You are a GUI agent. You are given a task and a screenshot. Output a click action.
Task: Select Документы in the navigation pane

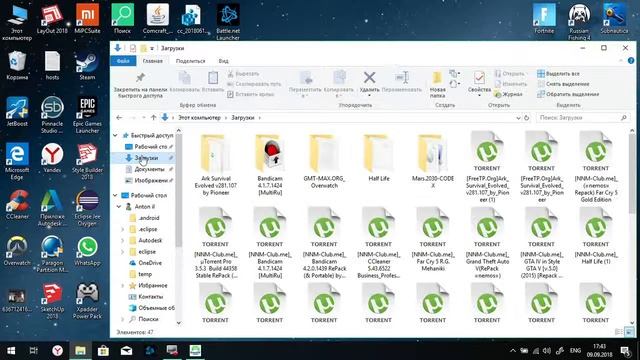148,169
